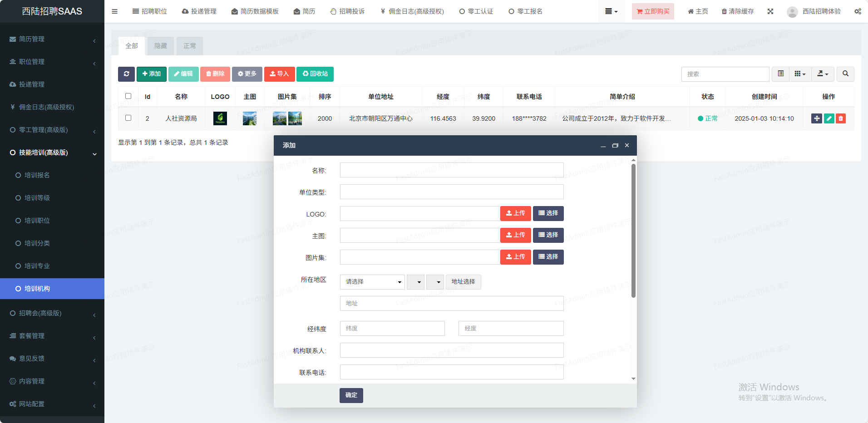
Task: Check the select-all checkbox in table header
Action: coord(128,96)
